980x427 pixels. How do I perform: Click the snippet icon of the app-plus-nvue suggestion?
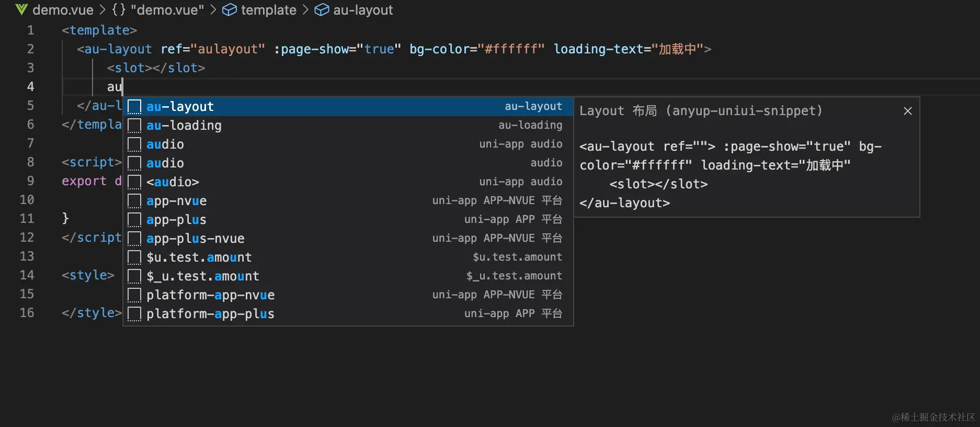pos(134,239)
